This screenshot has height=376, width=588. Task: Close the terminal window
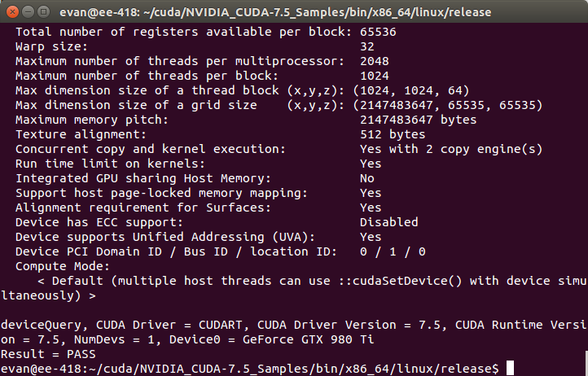tap(11, 11)
